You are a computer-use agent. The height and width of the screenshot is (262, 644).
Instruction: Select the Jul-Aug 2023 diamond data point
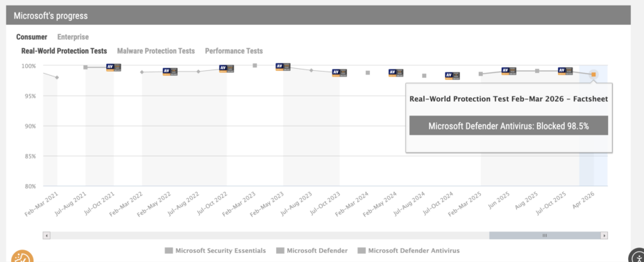point(312,70)
